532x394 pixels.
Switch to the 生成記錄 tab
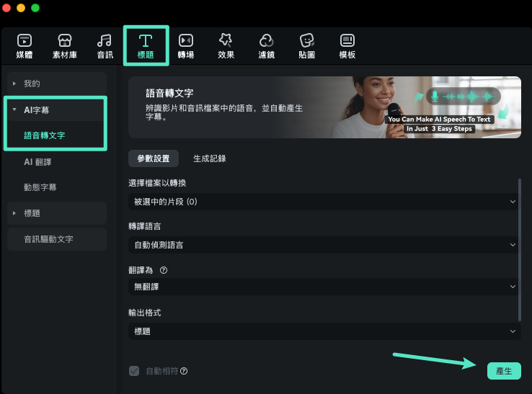click(210, 158)
